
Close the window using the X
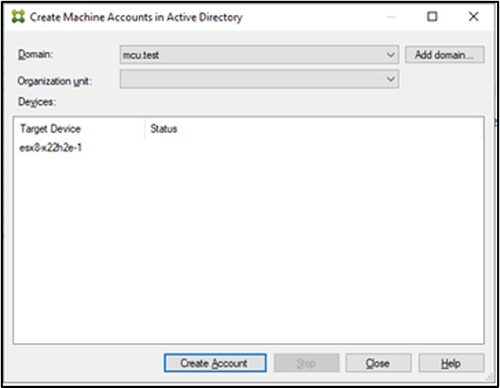pyautogui.click(x=473, y=16)
